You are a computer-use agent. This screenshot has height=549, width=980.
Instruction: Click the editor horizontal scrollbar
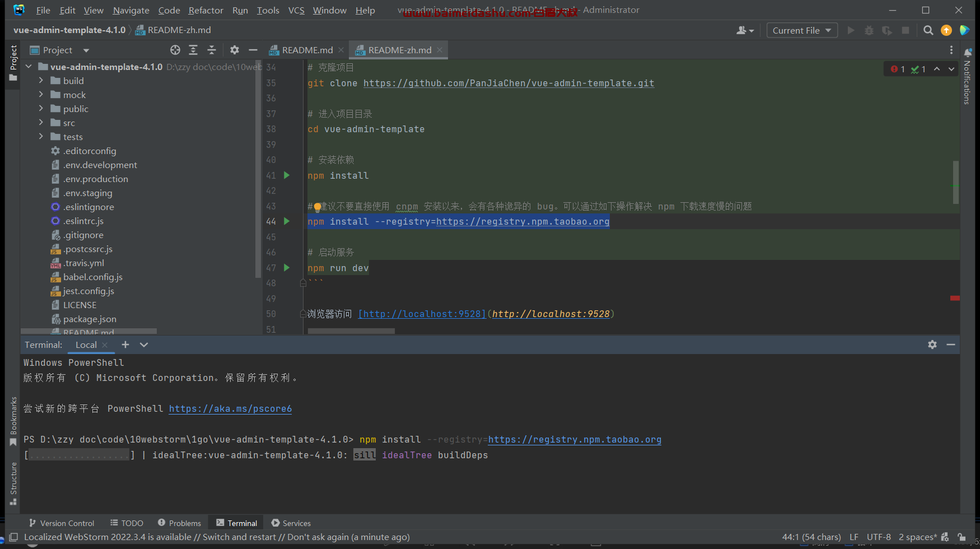coord(351,331)
